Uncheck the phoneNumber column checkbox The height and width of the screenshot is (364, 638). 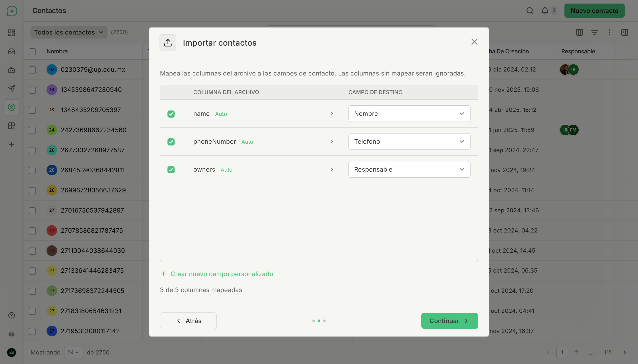coord(171,142)
